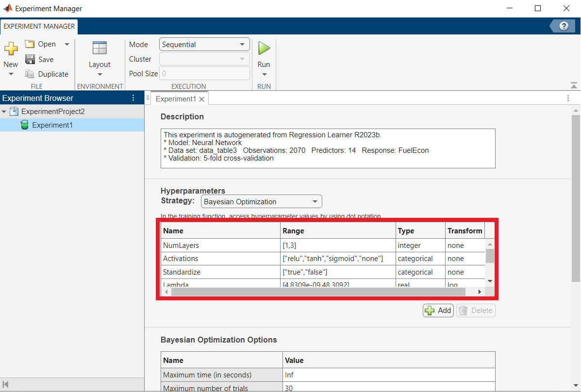Add a new hyperparameter with Add button
The image size is (581, 392).
[438, 310]
